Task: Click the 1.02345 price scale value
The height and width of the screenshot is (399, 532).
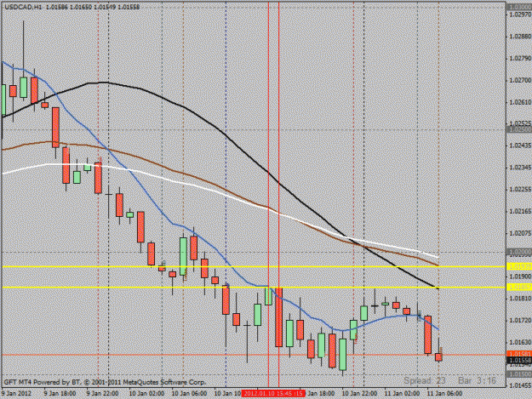Action: point(520,168)
